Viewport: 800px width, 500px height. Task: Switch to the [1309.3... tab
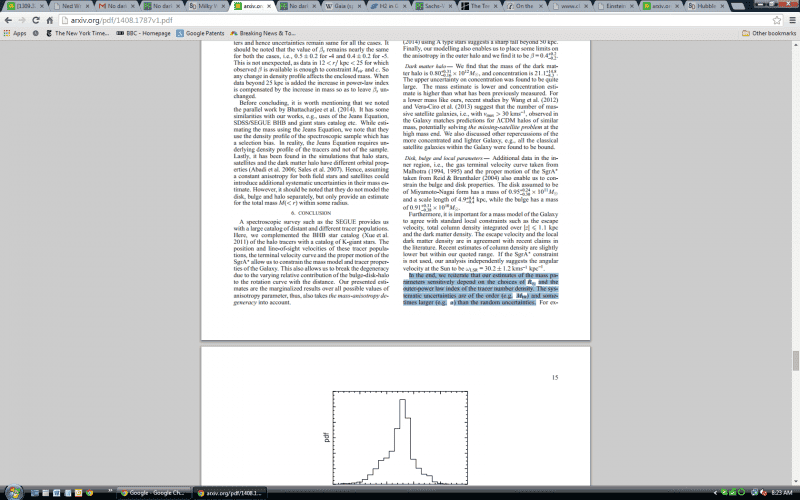point(25,6)
